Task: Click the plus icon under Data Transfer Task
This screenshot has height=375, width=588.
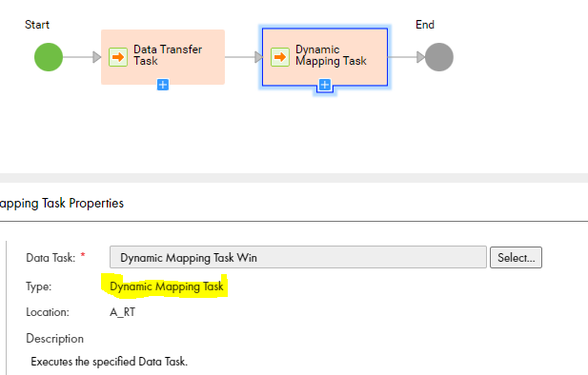Action: coord(163,85)
